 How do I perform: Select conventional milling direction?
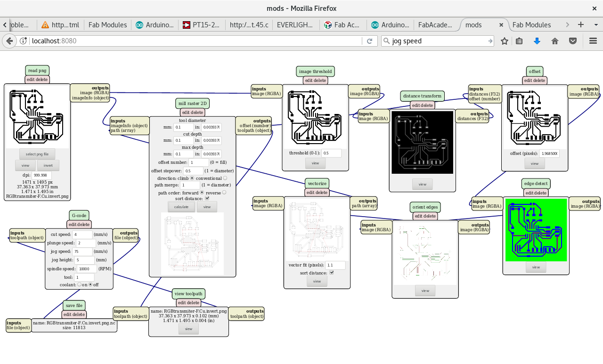click(225, 178)
